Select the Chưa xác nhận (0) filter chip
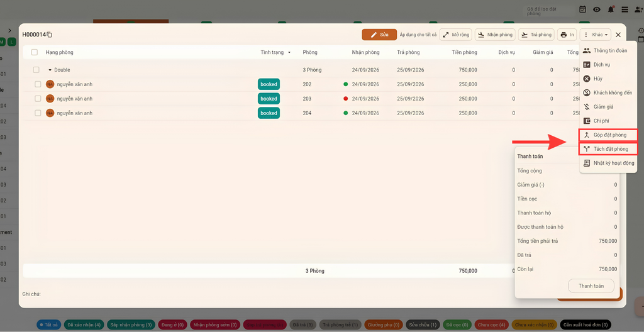The height and width of the screenshot is (332, 644). [x=534, y=324]
